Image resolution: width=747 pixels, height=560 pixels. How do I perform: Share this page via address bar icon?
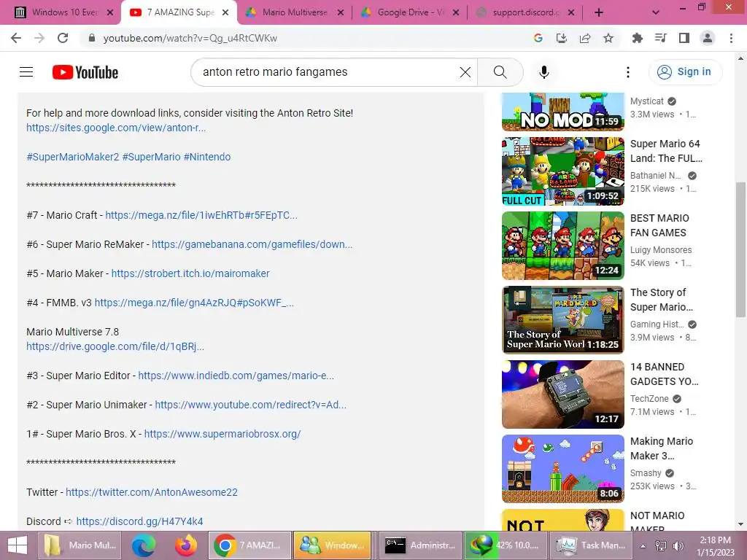[x=585, y=38]
